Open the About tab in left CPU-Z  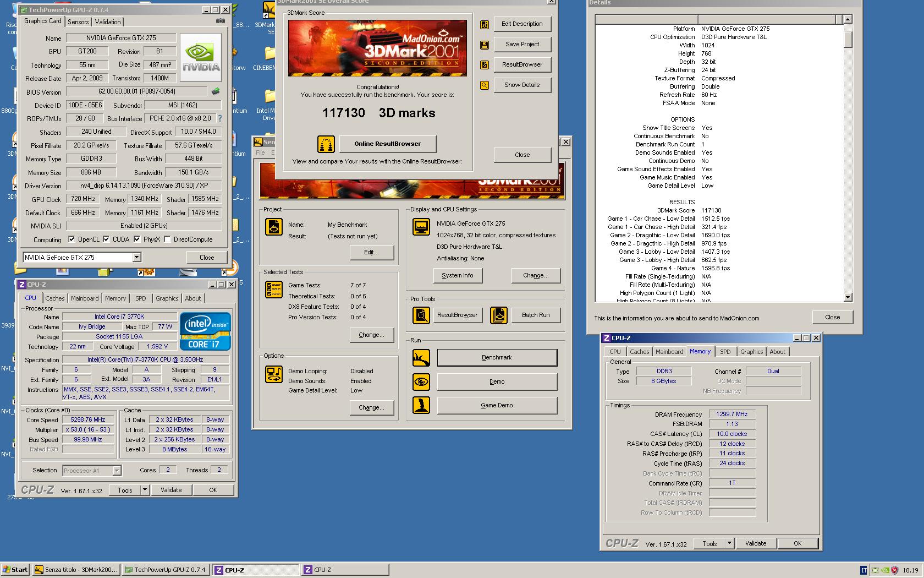[x=193, y=298]
